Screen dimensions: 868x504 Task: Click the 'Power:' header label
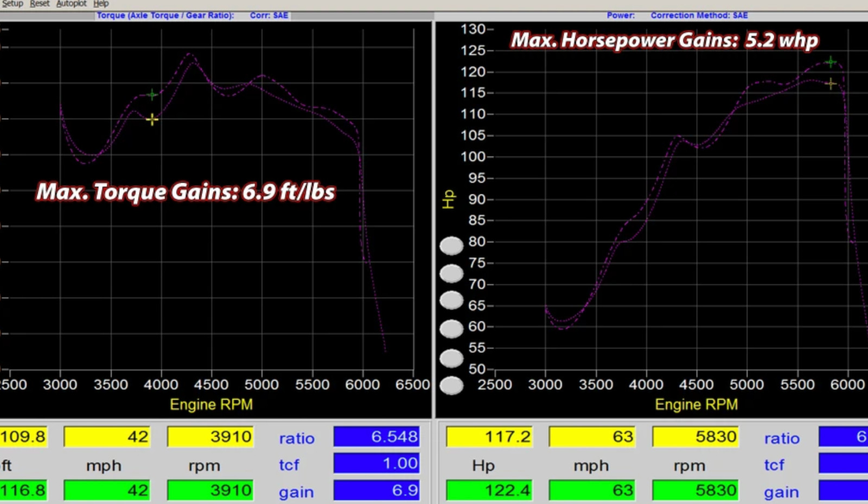pos(621,15)
